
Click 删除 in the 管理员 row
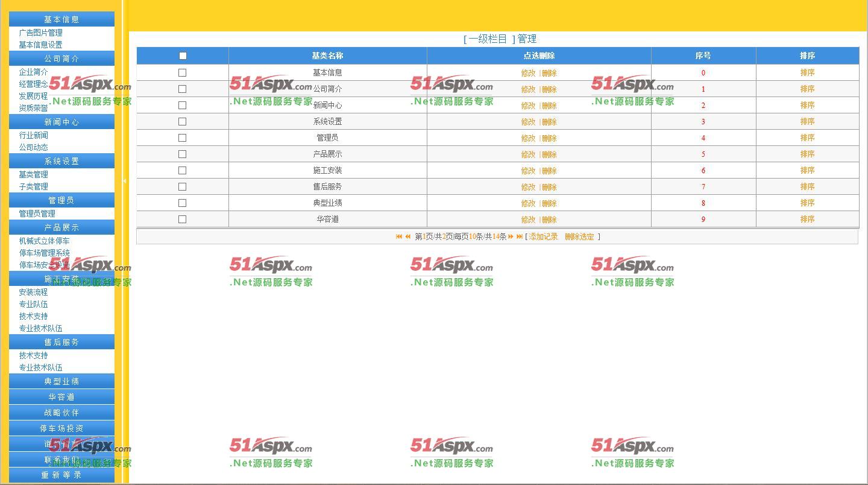click(549, 138)
